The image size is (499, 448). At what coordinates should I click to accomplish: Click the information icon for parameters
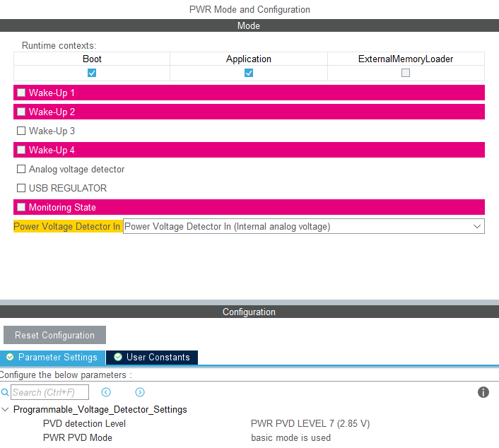coord(483,392)
